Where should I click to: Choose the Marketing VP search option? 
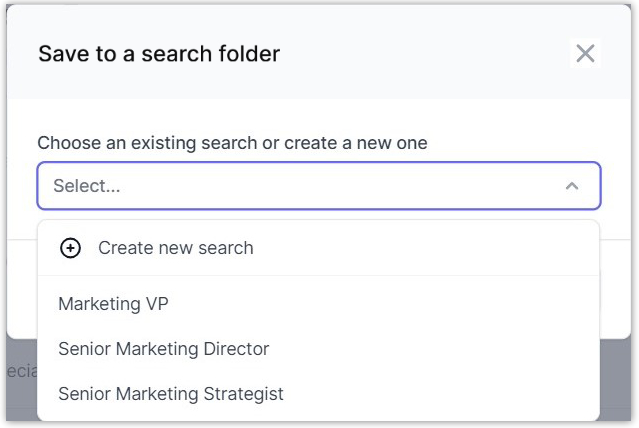[113, 304]
